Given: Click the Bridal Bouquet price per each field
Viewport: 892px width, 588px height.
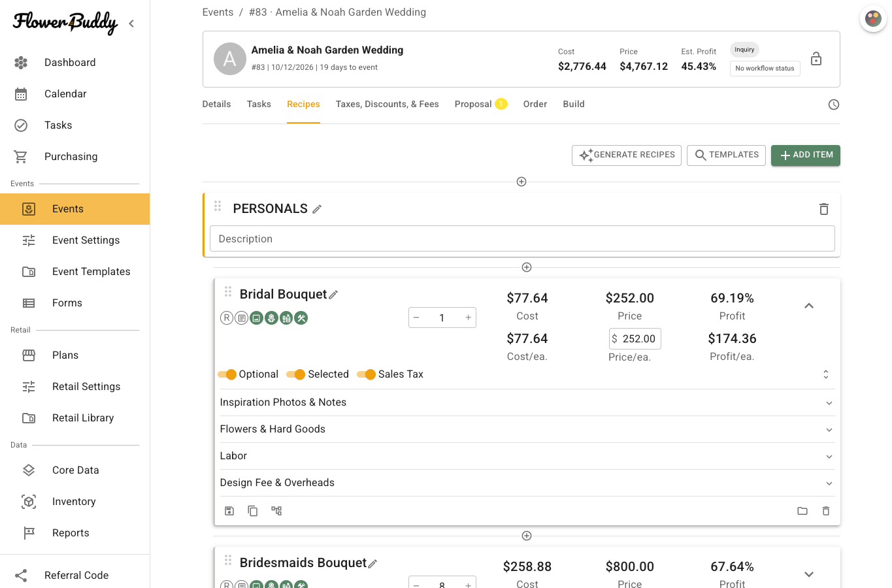Looking at the screenshot, I should click(635, 339).
